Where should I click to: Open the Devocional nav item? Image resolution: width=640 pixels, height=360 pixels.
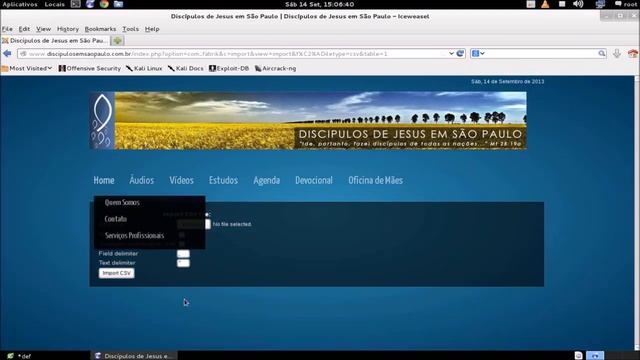[314, 180]
